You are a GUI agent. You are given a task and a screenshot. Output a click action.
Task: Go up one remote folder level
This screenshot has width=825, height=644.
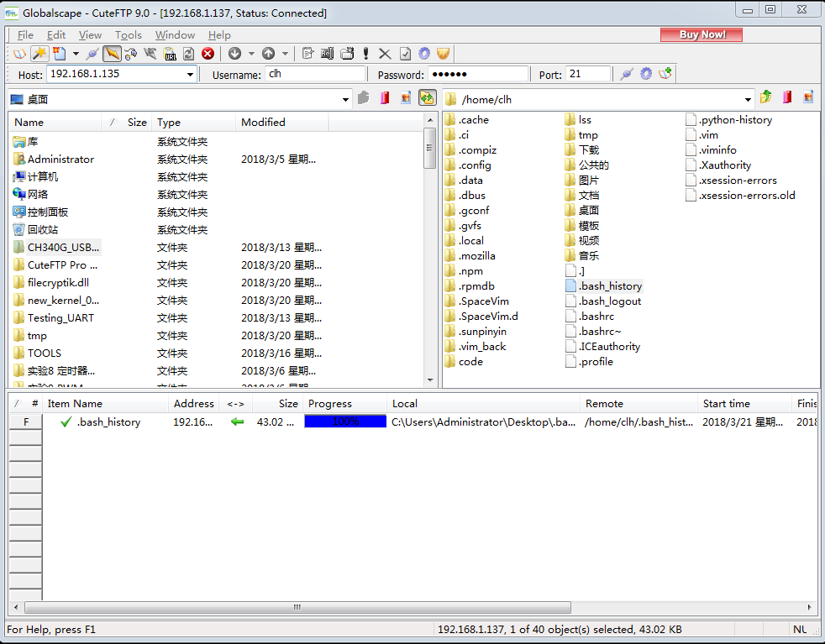click(766, 97)
